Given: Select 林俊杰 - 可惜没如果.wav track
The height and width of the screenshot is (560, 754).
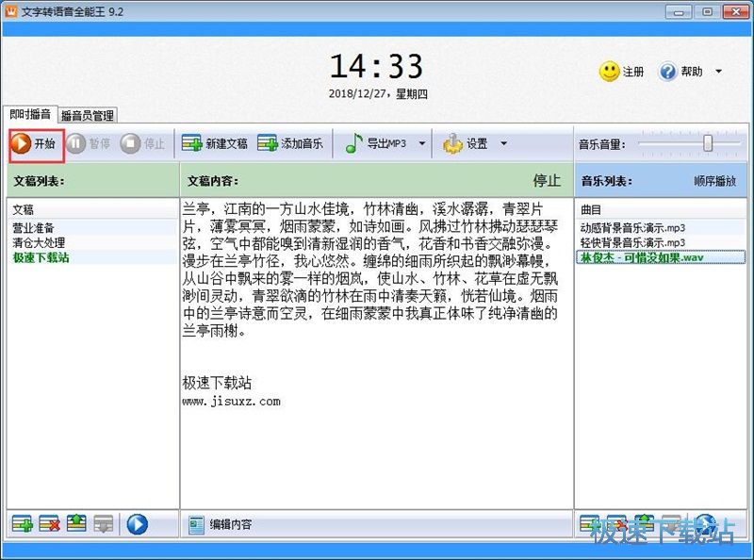Looking at the screenshot, I should point(661,257).
